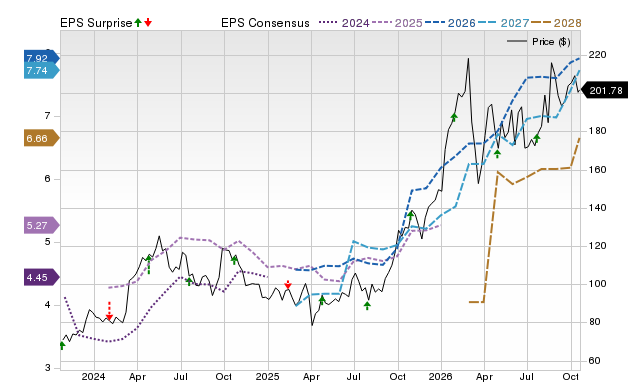Click the 6 on the EPS axis

coord(47,179)
